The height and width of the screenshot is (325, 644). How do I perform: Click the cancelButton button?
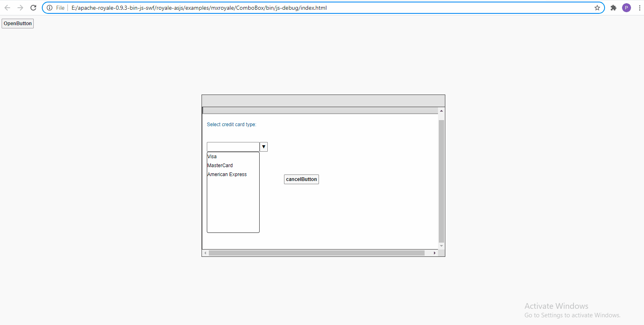click(x=301, y=179)
